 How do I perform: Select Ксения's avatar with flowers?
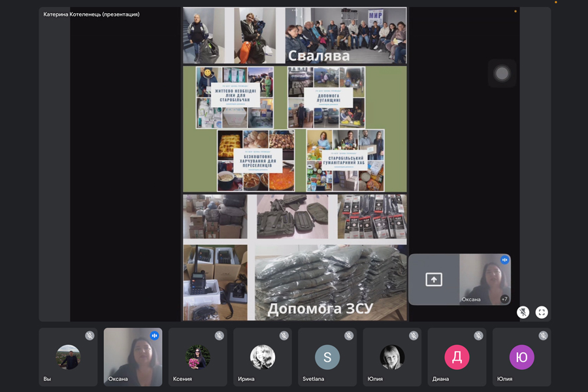click(x=197, y=357)
